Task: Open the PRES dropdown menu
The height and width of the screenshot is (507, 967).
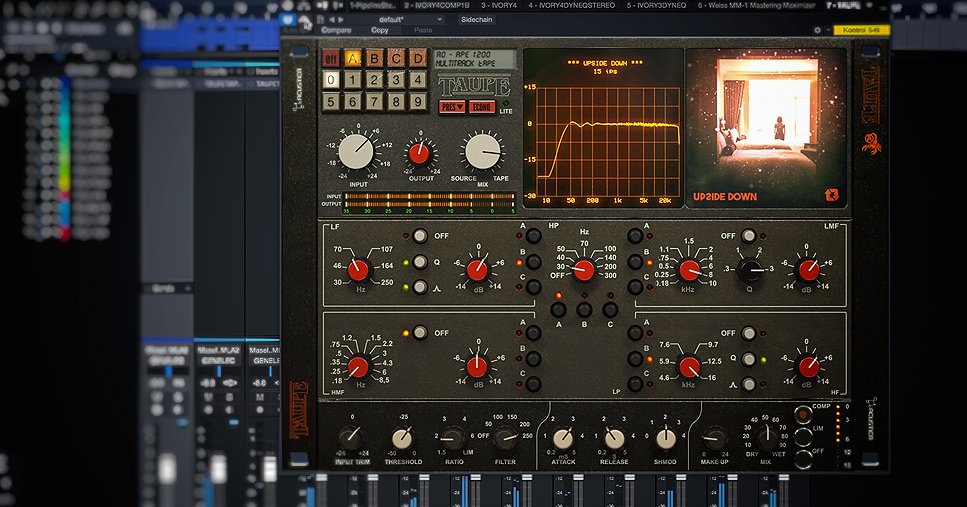Action: 452,107
